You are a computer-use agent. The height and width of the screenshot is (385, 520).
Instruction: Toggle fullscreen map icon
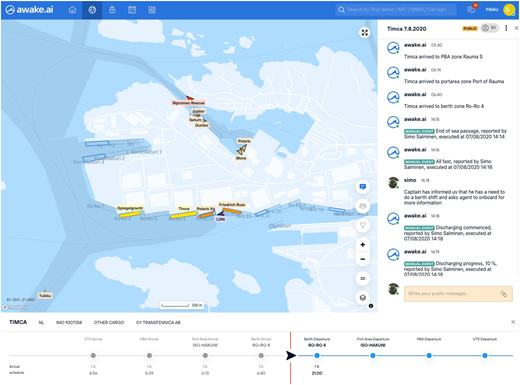(x=365, y=33)
